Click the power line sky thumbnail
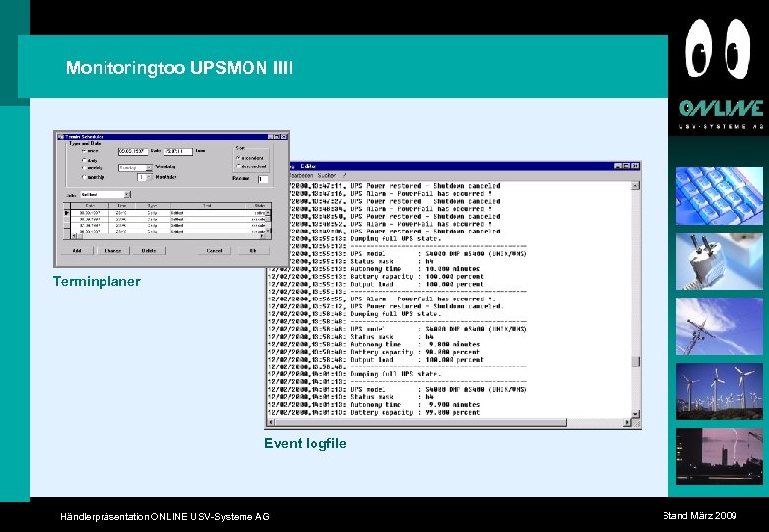 point(720,326)
